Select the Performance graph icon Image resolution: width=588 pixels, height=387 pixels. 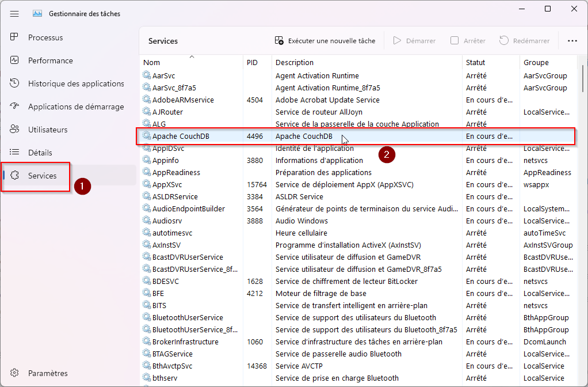[x=14, y=60]
